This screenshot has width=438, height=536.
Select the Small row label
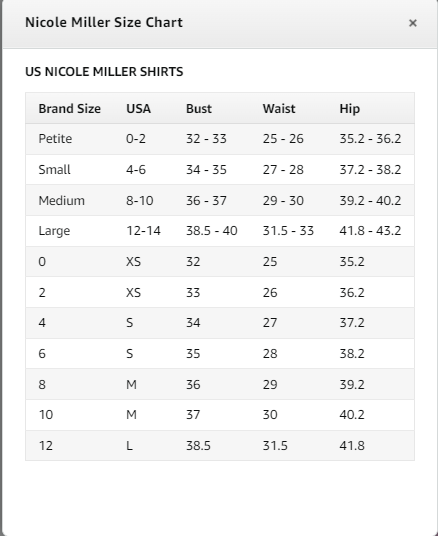pyautogui.click(x=54, y=170)
